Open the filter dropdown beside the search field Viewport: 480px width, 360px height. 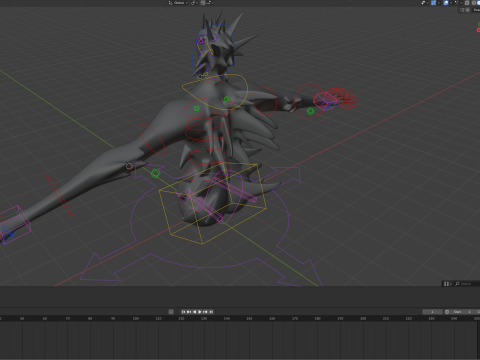coord(448,284)
